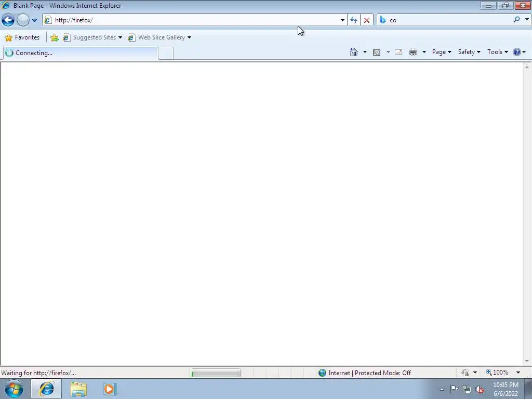Screen dimensions: 532x399
Task: Open the Tools menu
Action: (497, 52)
